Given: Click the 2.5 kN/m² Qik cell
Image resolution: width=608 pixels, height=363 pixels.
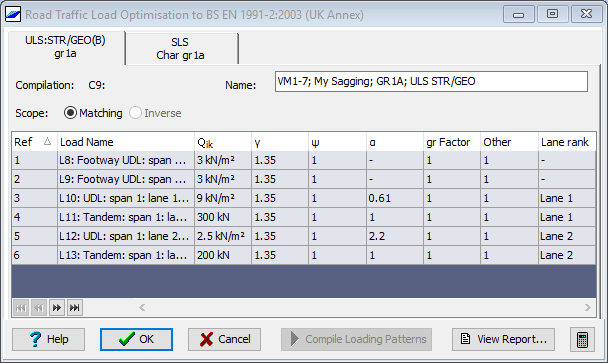Looking at the screenshot, I should 223,236.
